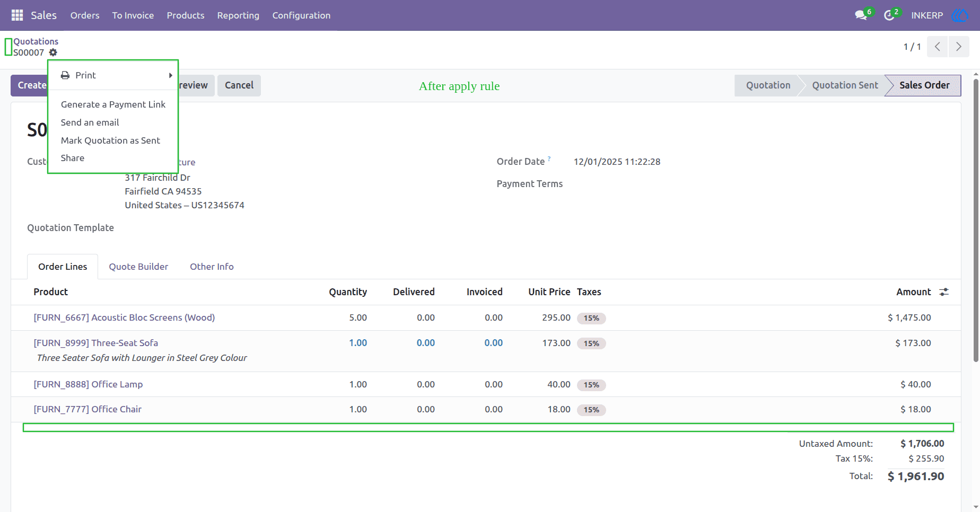
Task: Switch to the Quote Builder tab
Action: coord(138,267)
